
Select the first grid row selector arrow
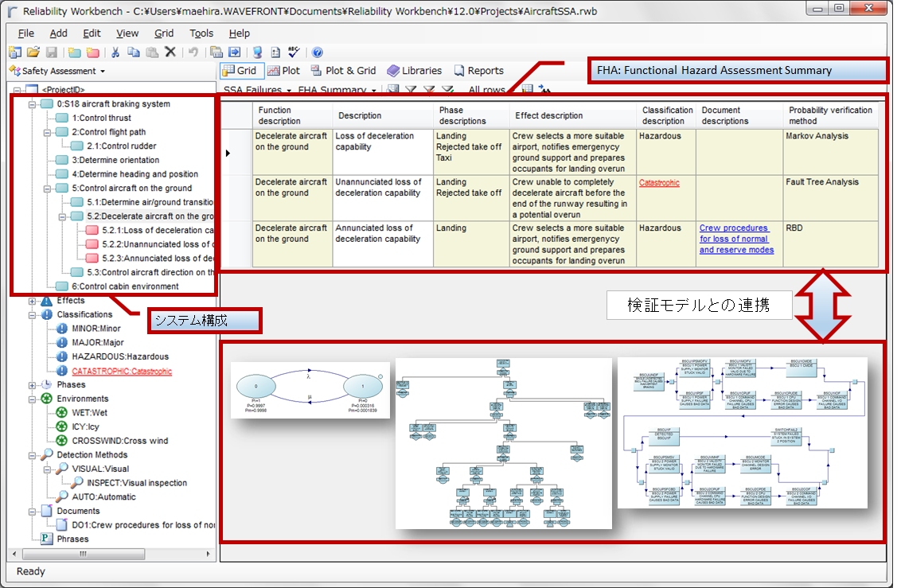click(228, 153)
